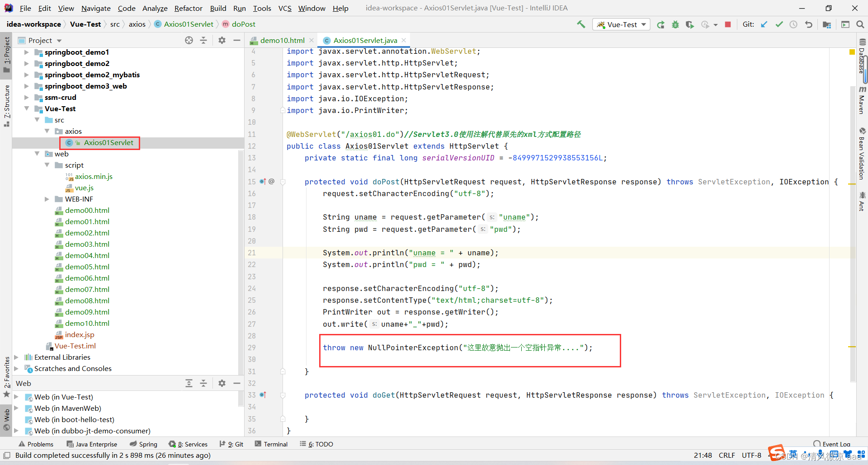Expand the WEB-INF folder
Screen dimensions: 868x465
coord(47,199)
